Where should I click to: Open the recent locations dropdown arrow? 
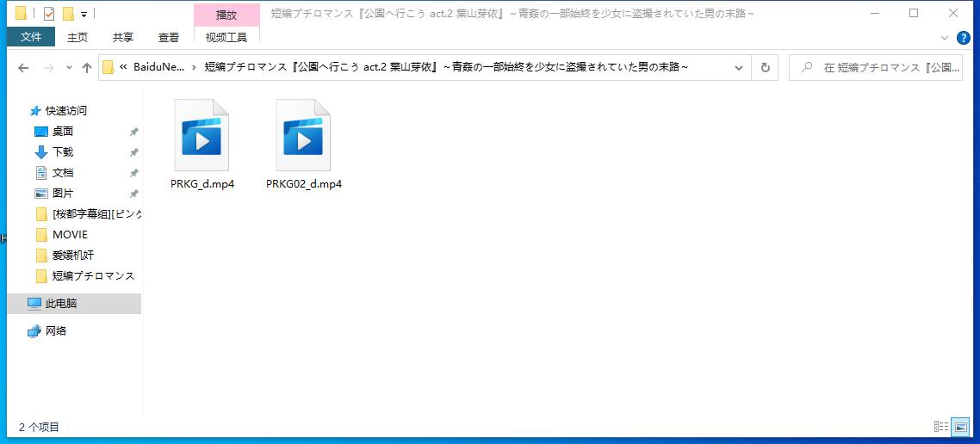[70, 68]
